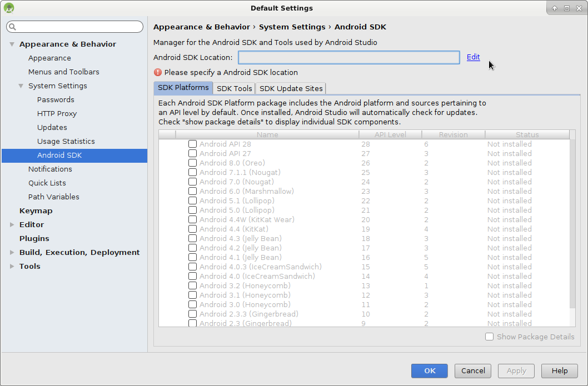Image resolution: width=588 pixels, height=386 pixels.
Task: Click the search magnifier icon
Action: pyautogui.click(x=12, y=27)
